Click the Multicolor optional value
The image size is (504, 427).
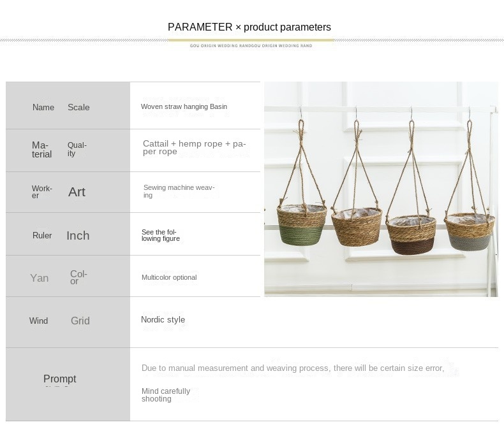(169, 277)
